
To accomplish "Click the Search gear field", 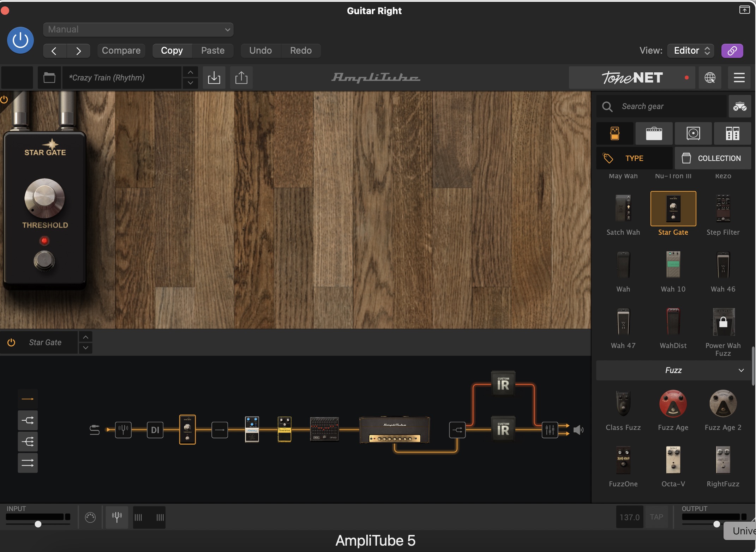I will click(x=662, y=106).
